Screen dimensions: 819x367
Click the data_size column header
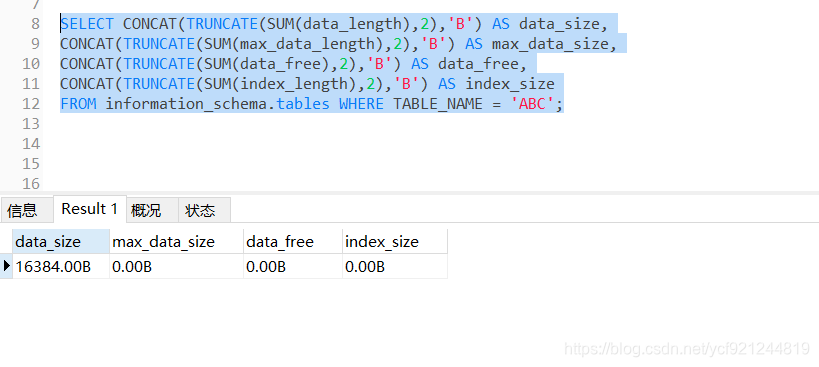tap(61, 242)
